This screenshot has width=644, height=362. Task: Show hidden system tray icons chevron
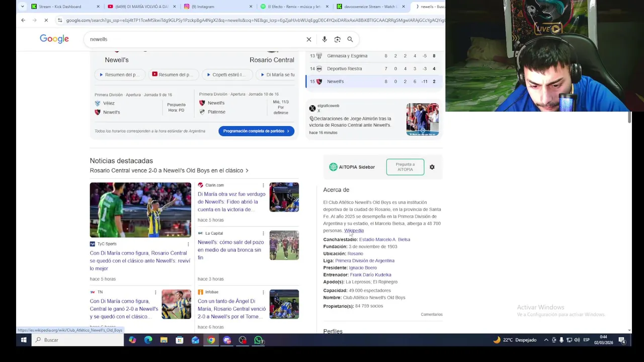(x=546, y=340)
